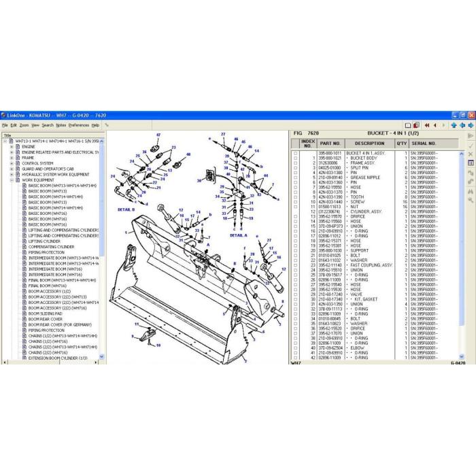Click the grey play arrow icon in right sidebar

point(471,136)
